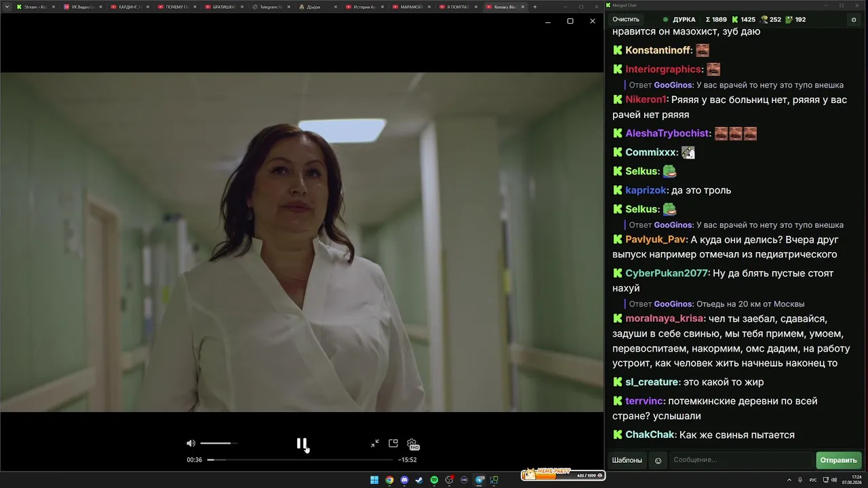
Task: Switch to the БРАТИШКИ YouTube tab
Action: (x=223, y=7)
